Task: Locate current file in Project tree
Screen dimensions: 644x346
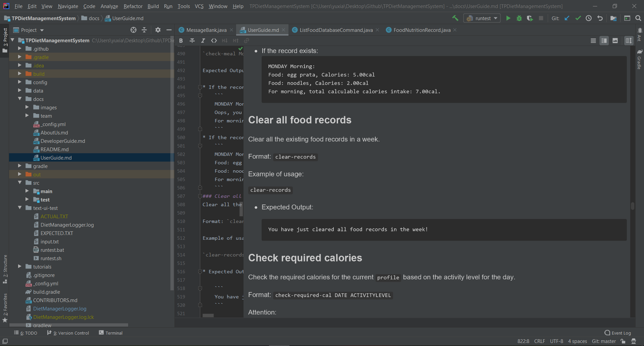Action: tap(133, 30)
